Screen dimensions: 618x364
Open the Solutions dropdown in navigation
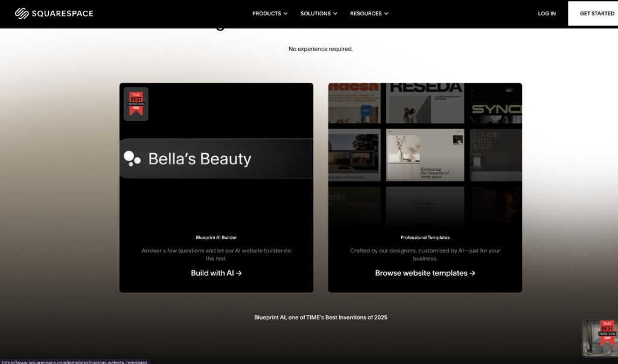pyautogui.click(x=319, y=13)
